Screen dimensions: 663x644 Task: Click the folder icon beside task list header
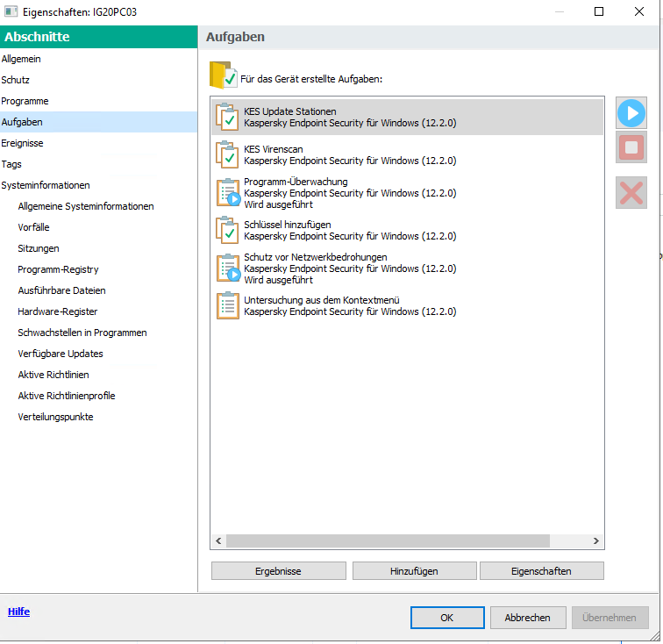pos(223,75)
